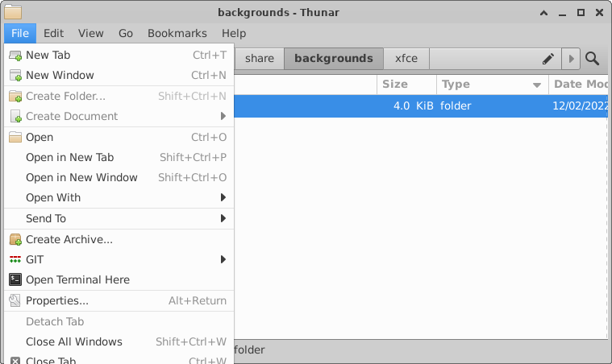Click the Properties wrench icon
Image resolution: width=612 pixels, height=364 pixels.
coord(15,300)
